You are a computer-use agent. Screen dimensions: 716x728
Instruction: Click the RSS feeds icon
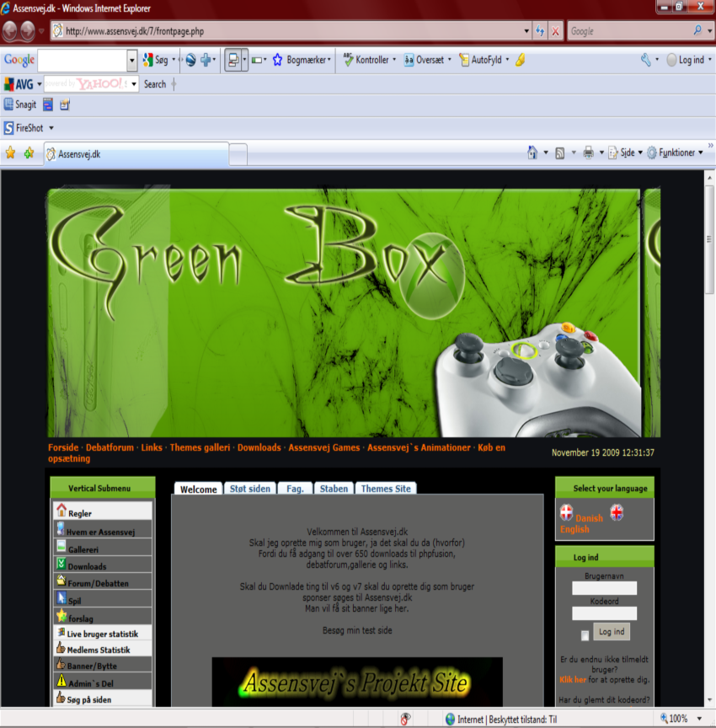[x=560, y=153]
